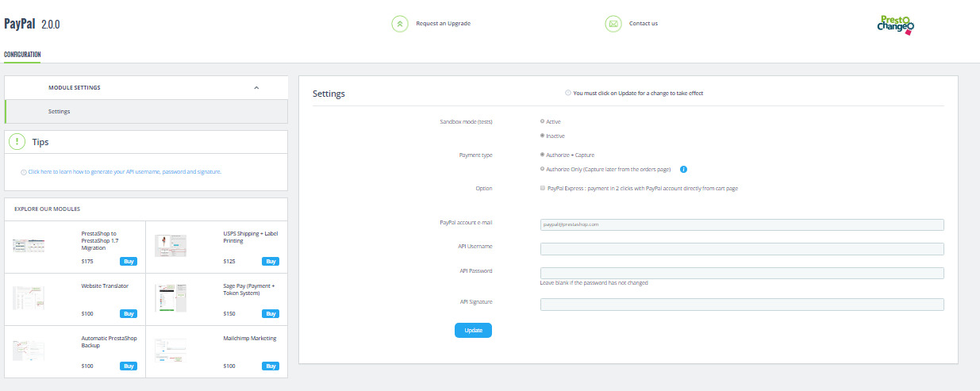The width and height of the screenshot is (980, 391).
Task: Click the Module Settings header
Action: (147, 87)
